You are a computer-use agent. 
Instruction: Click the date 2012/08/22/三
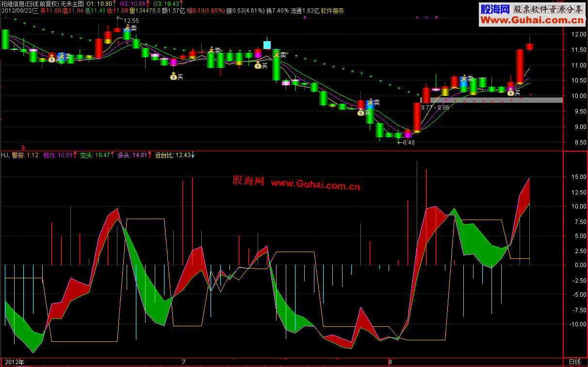[x=20, y=10]
